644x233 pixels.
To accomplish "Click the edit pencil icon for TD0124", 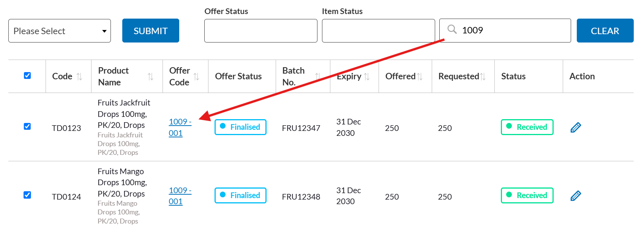I will coord(576,196).
